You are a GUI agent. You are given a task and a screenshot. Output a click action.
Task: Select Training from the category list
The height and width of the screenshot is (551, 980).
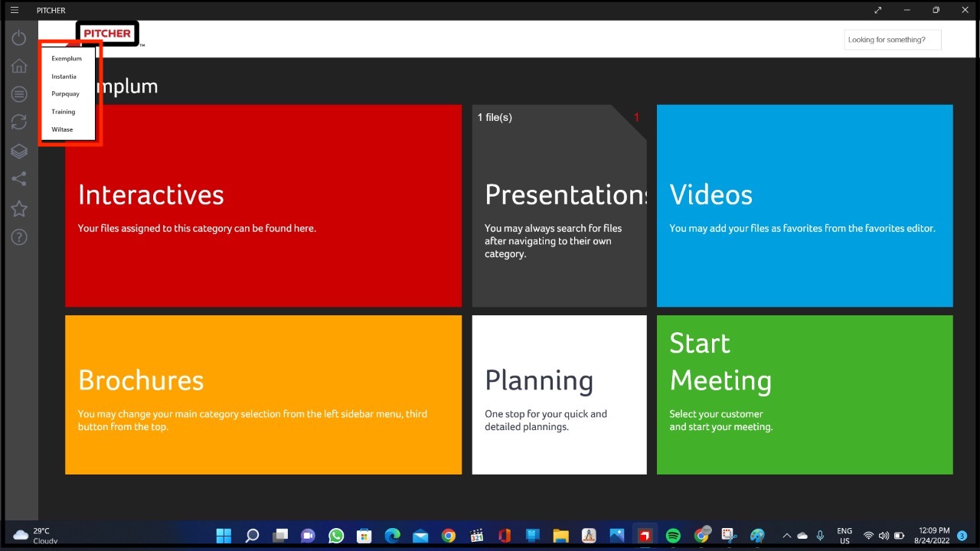point(63,112)
